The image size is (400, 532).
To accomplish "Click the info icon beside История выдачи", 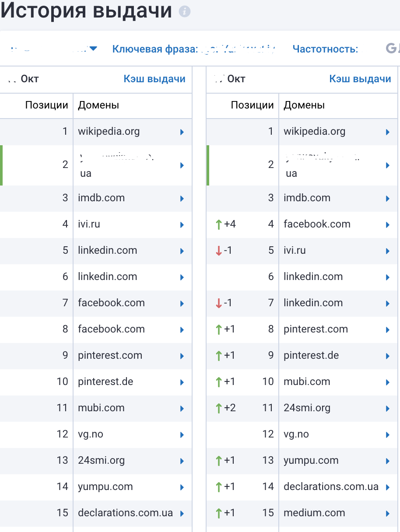I will (185, 12).
